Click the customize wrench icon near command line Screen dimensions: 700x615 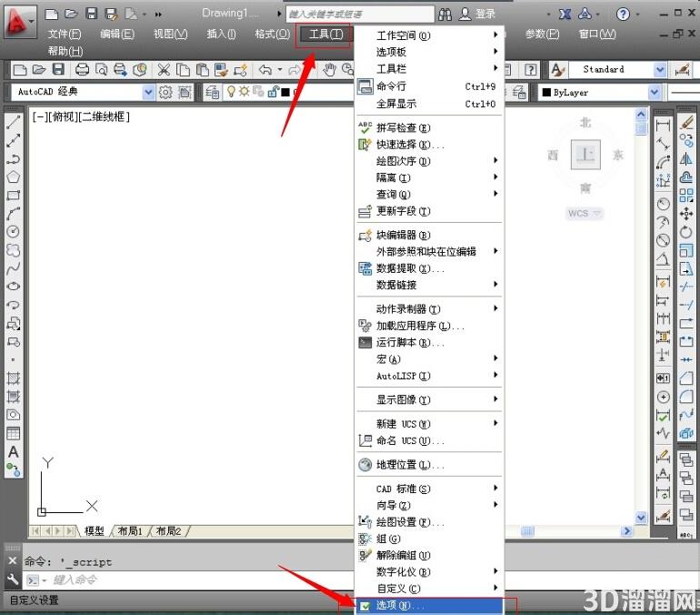(13, 580)
